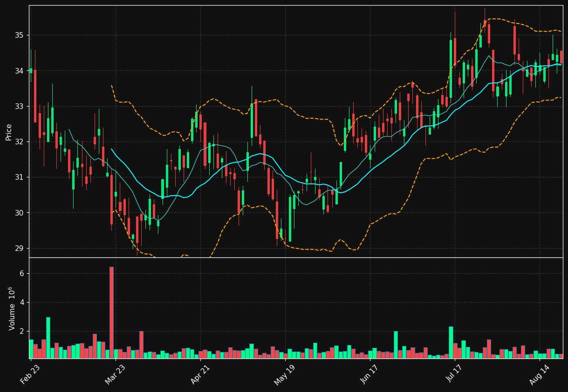Select the 35 price tick label
Viewport: 568px width, 392px height.
(x=19, y=35)
